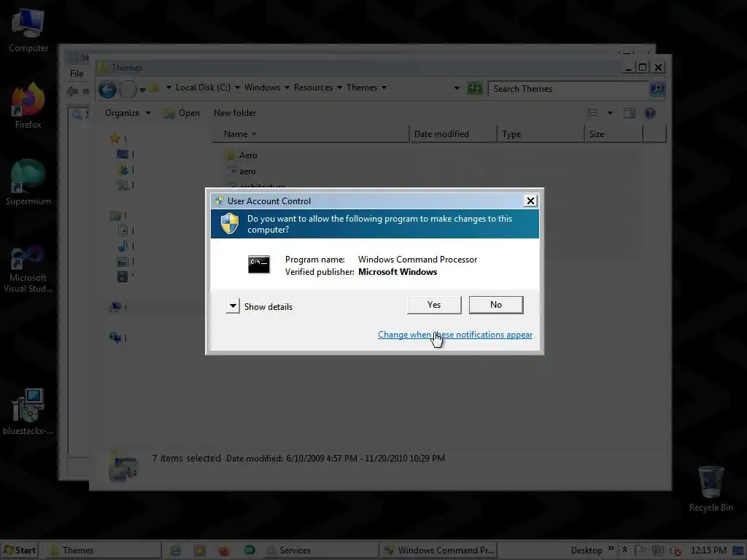This screenshot has height=560, width=747.
Task: Expand the Desktop toolbar chevron
Action: tap(611, 550)
